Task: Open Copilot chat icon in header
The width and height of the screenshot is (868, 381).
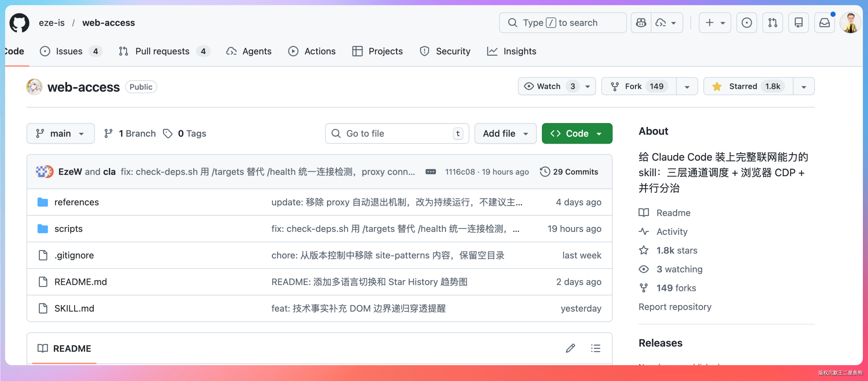Action: [x=641, y=22]
